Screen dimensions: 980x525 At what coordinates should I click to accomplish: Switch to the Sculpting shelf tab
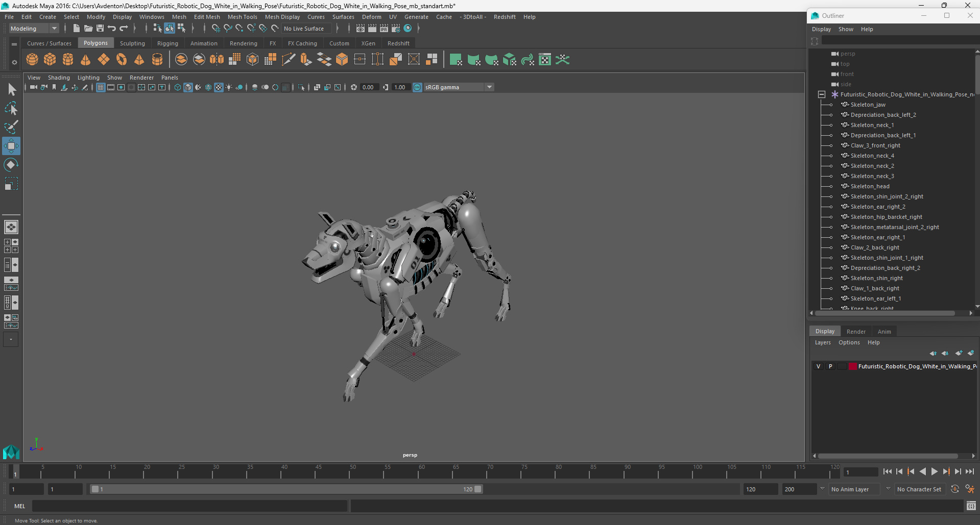pyautogui.click(x=132, y=43)
